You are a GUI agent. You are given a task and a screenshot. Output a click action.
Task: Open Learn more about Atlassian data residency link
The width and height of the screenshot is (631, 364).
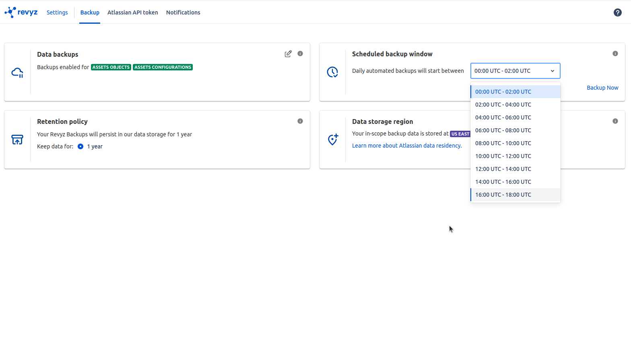coord(407,146)
